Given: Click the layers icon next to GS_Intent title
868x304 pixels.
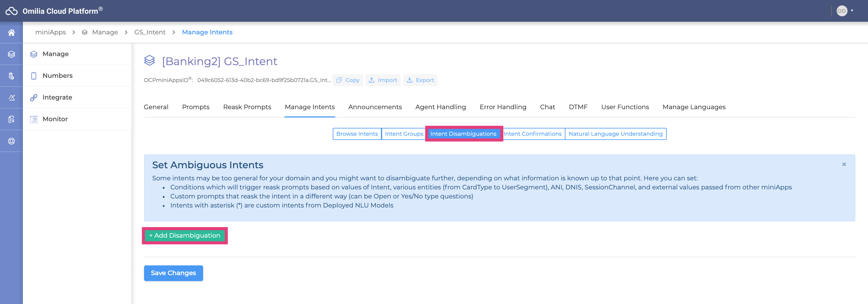Looking at the screenshot, I should [149, 61].
